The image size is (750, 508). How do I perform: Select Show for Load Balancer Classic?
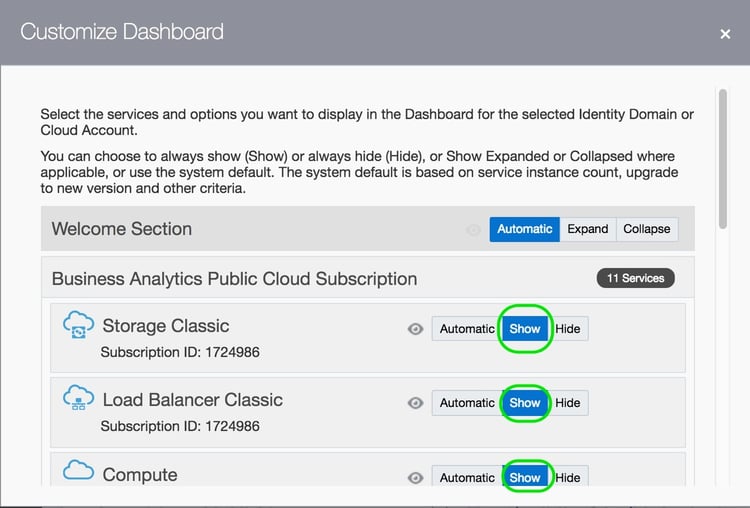tap(525, 403)
